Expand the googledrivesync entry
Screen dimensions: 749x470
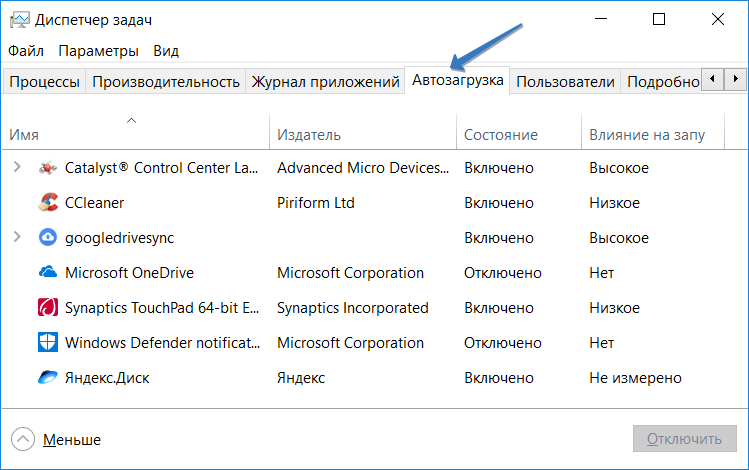click(x=17, y=238)
